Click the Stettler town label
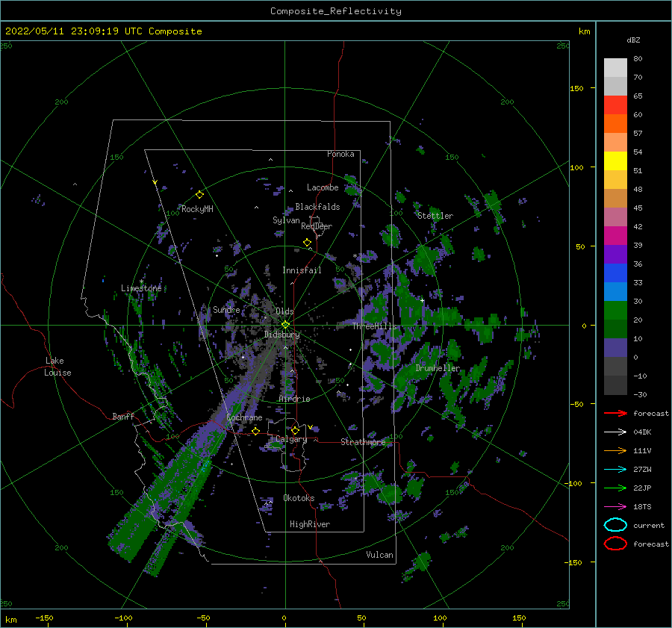 (435, 216)
